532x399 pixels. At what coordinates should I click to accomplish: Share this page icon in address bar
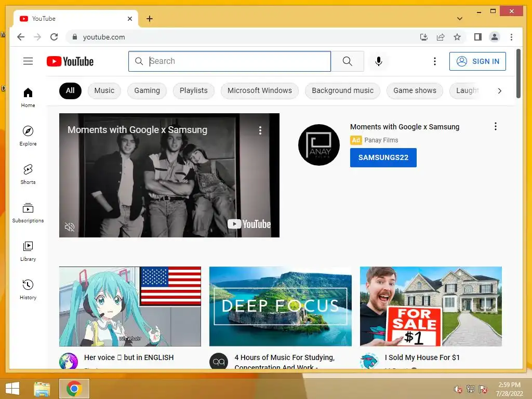pyautogui.click(x=441, y=37)
